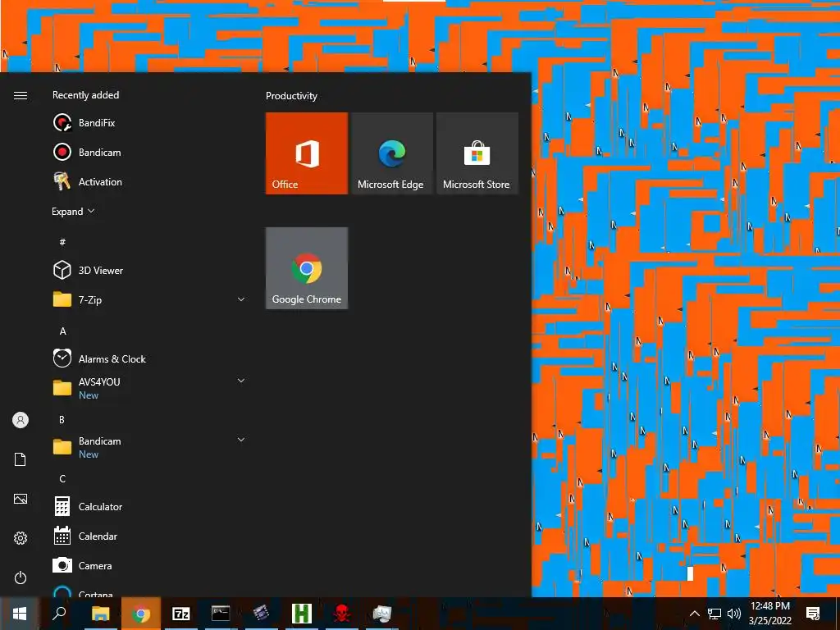Open network status tray icon

(714, 614)
